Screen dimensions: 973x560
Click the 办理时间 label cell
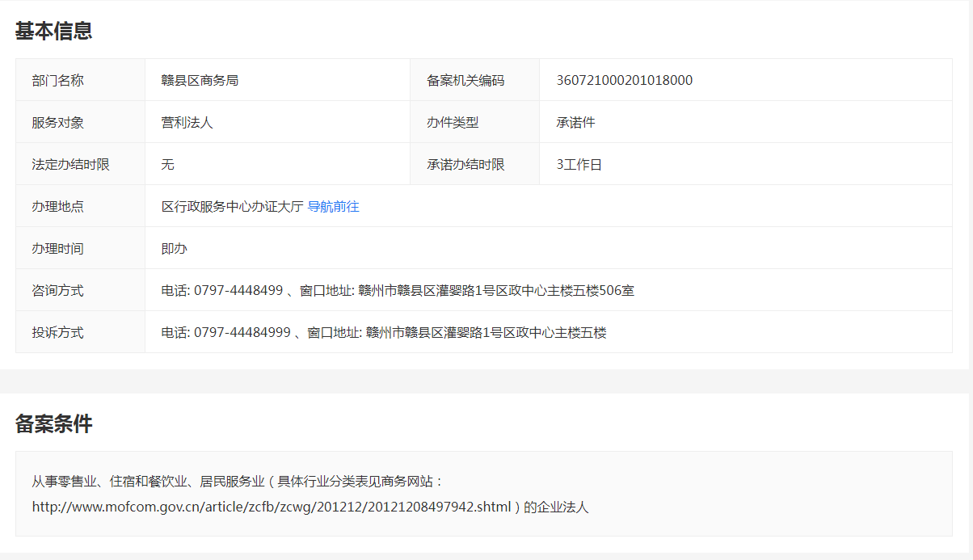pos(80,248)
